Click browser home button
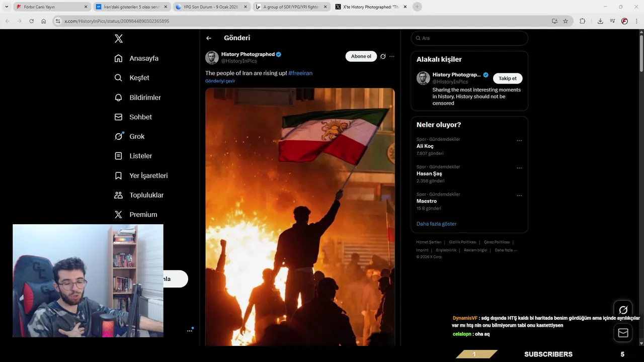This screenshot has width=644, height=362. click(43, 21)
